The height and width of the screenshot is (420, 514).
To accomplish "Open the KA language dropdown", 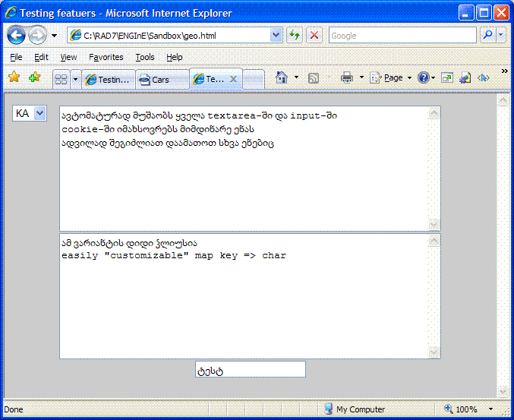I will (x=30, y=113).
